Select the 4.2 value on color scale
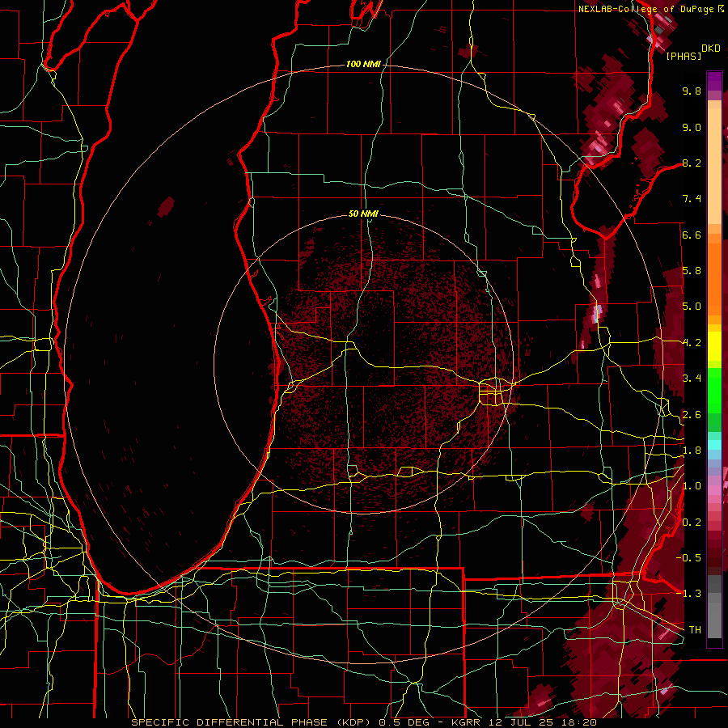728x728 pixels. click(x=692, y=343)
